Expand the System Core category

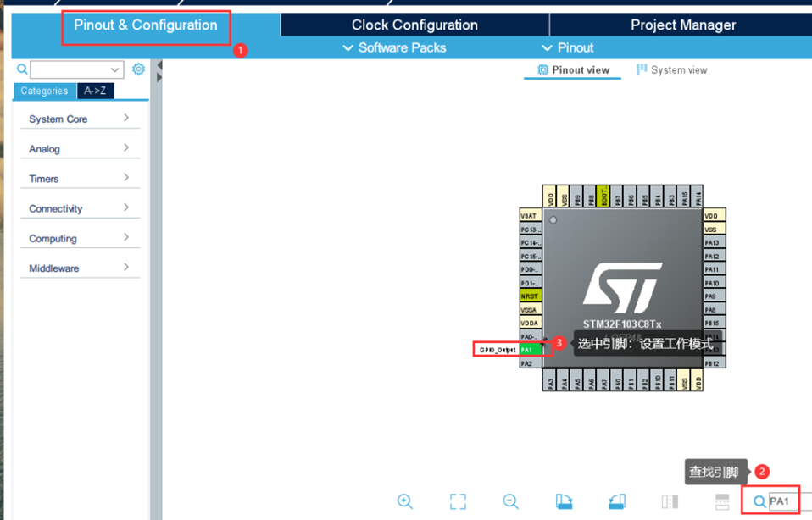81,119
